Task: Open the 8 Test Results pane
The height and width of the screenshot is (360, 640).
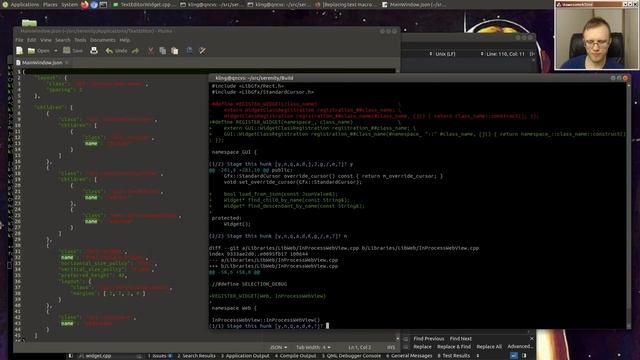Action: pos(453,356)
